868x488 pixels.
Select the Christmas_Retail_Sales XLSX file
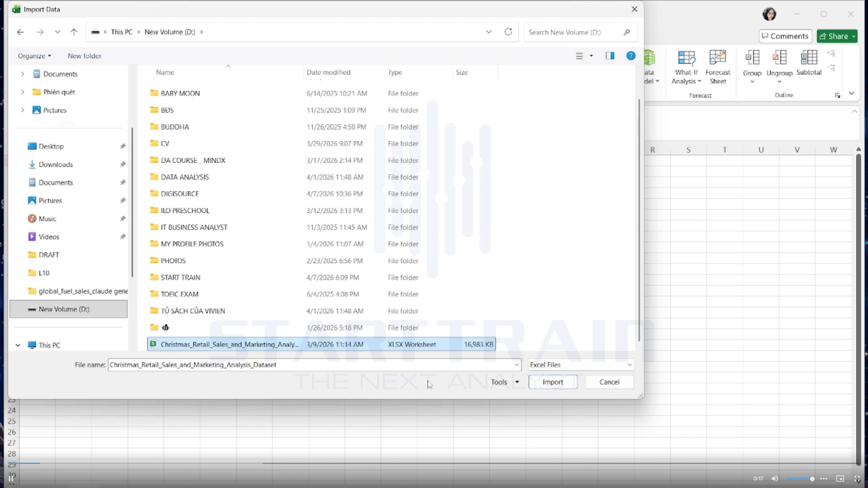(321, 344)
